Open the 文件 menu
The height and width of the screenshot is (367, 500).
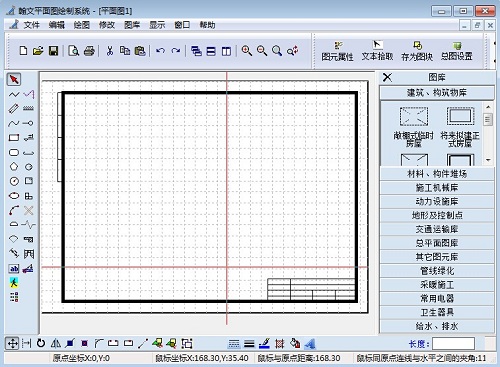[31, 25]
